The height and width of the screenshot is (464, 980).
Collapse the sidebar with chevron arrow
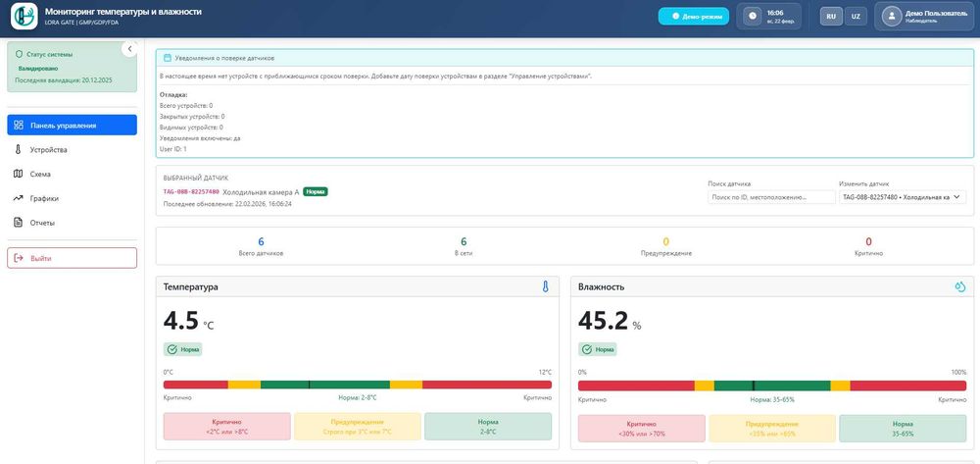click(x=130, y=49)
